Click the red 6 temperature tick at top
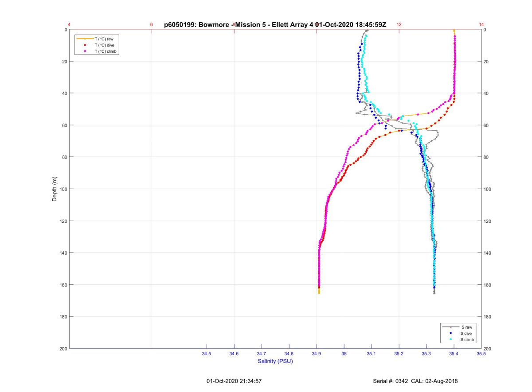The image size is (532, 392). pos(152,25)
